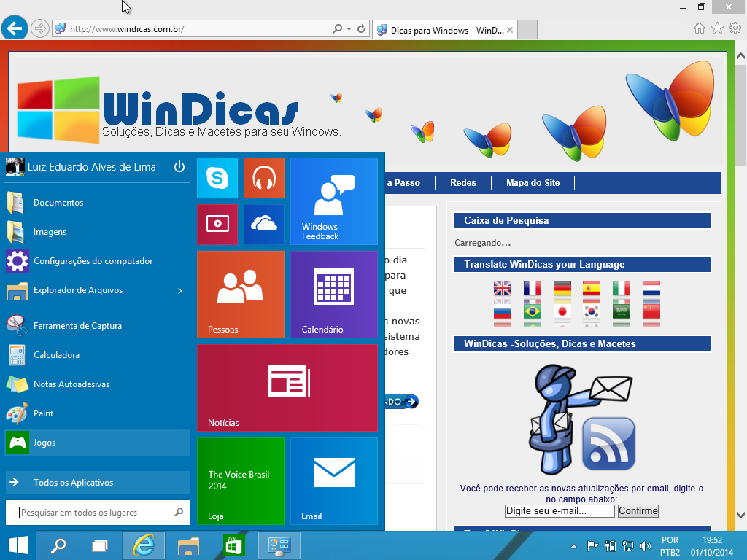747x560 pixels.
Task: Launch Ferramenta de Captura
Action: 97,326
